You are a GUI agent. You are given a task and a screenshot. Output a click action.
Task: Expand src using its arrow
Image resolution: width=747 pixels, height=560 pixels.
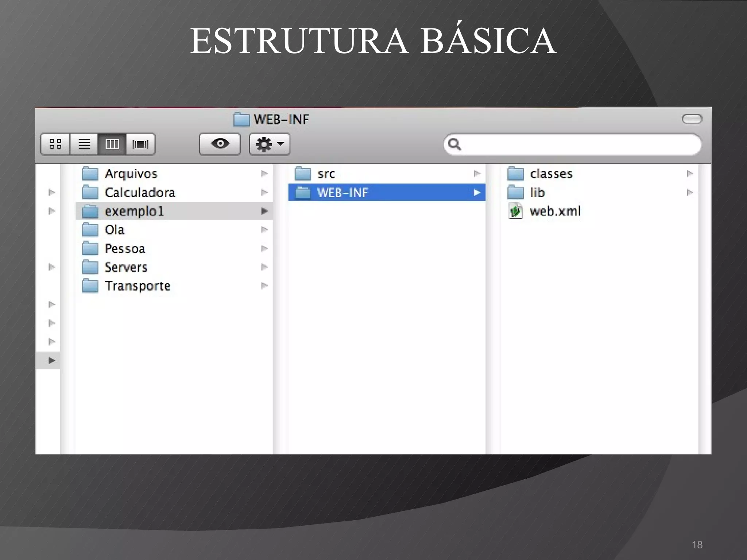click(477, 174)
